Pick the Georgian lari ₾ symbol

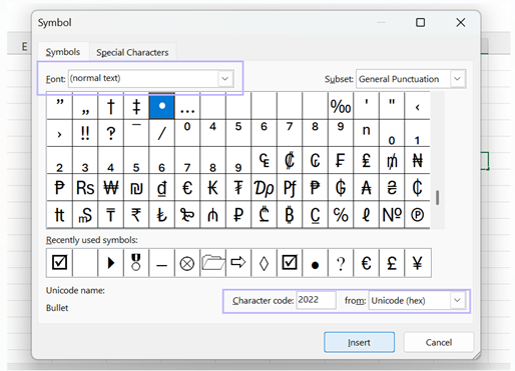point(264,215)
